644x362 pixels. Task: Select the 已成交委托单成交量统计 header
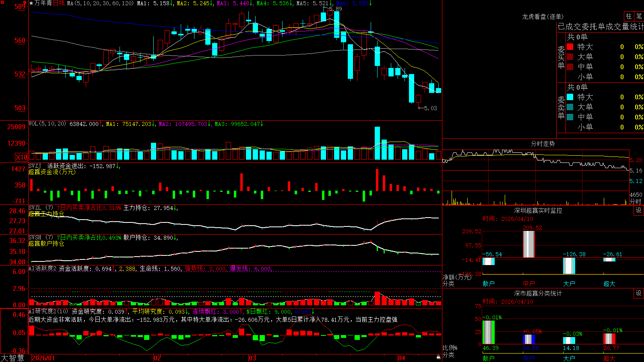pyautogui.click(x=601, y=27)
